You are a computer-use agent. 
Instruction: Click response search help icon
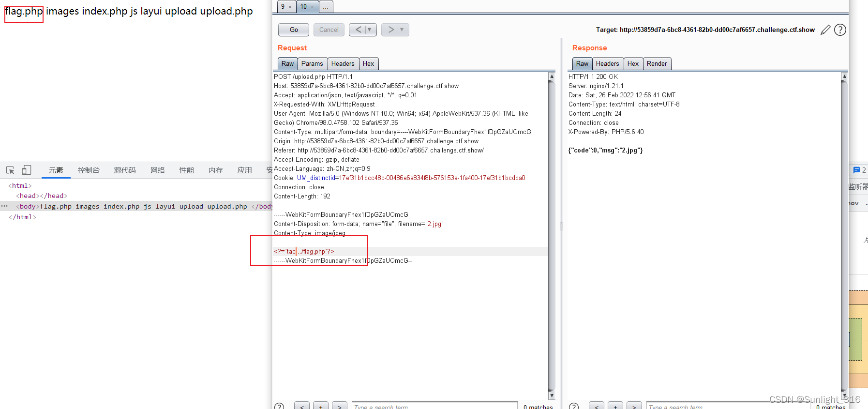(574, 407)
